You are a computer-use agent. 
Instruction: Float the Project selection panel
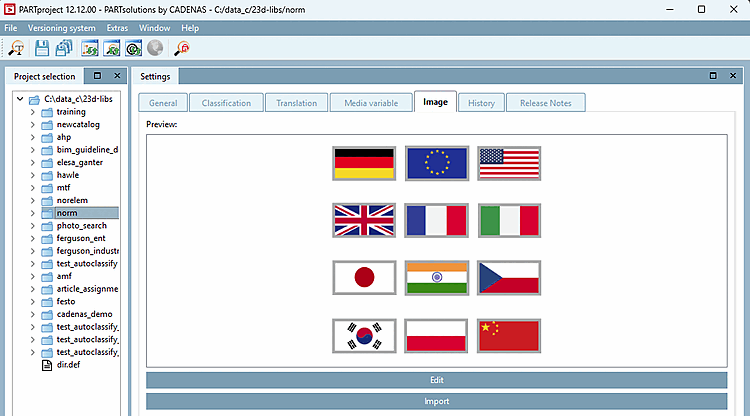point(98,76)
